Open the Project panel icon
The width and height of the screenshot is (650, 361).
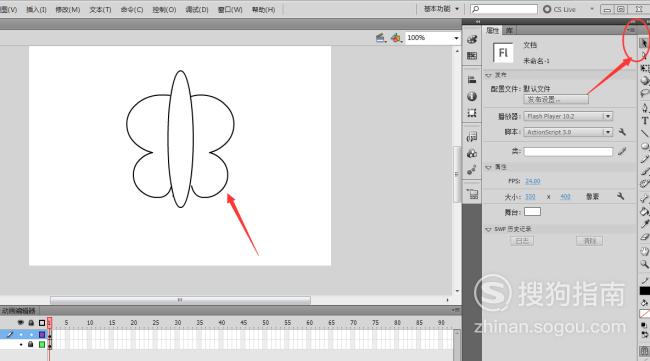pos(472,194)
